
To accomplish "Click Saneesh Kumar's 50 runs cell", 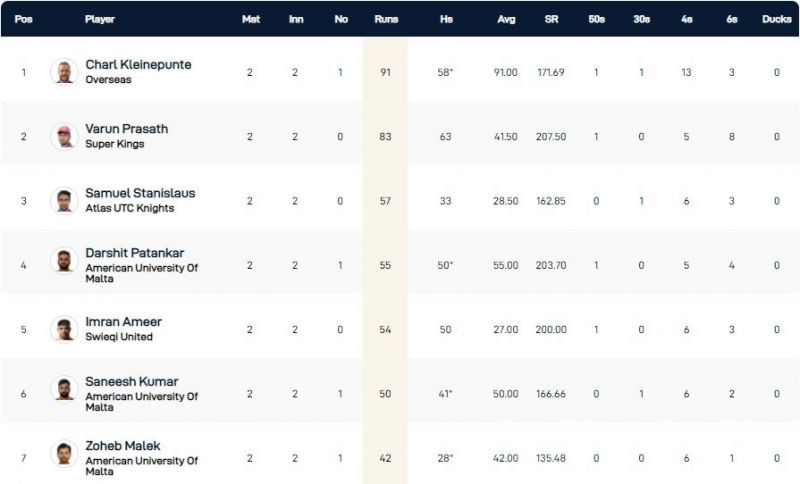I will (385, 394).
